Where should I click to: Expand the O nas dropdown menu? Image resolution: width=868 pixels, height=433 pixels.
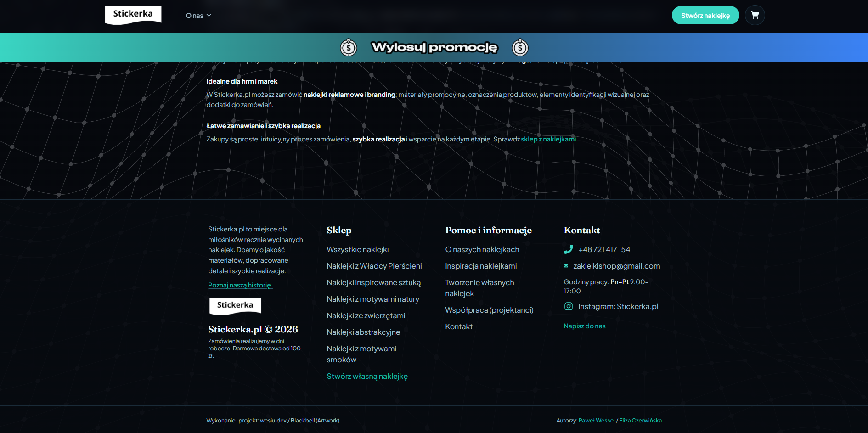[198, 16]
